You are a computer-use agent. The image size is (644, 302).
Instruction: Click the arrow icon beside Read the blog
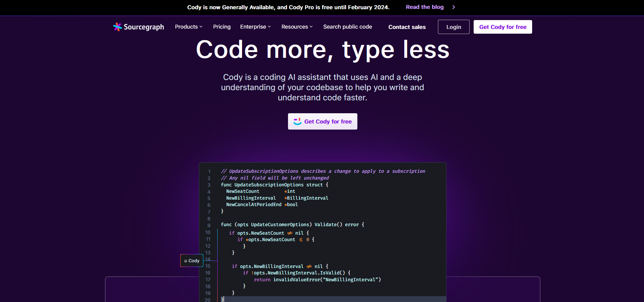[454, 7]
